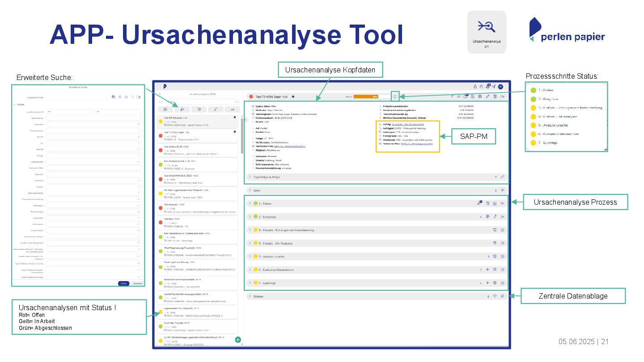This screenshot has height=362, width=644.
Task: Click the edit pencil icon in the header toolbar
Action: [x=487, y=96]
